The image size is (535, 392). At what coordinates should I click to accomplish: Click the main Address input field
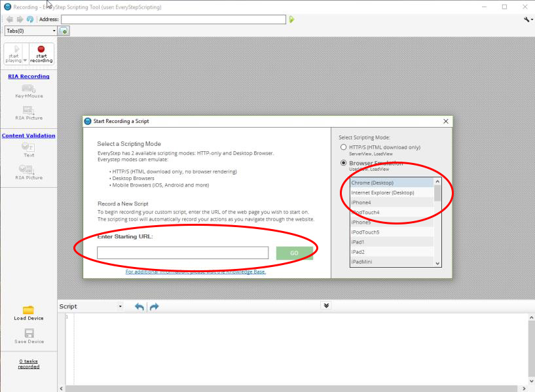pyautogui.click(x=174, y=20)
